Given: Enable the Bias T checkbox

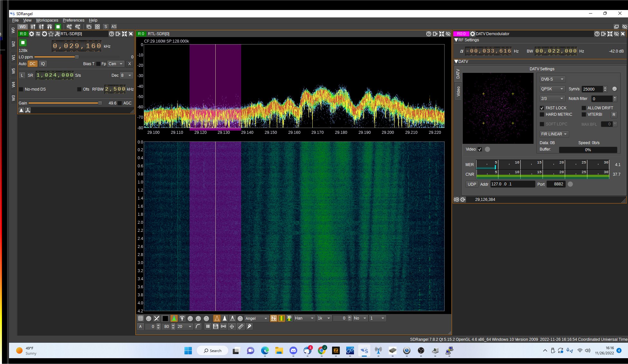Looking at the screenshot, I should pos(98,64).
